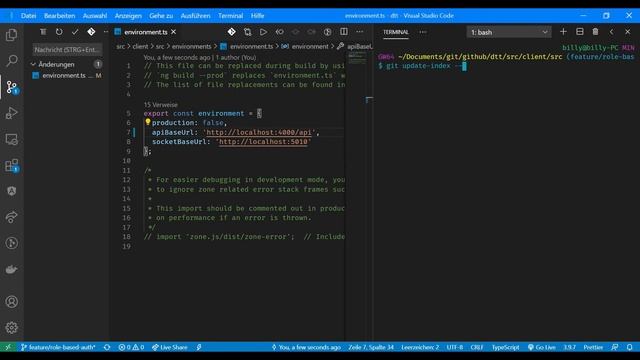The height and width of the screenshot is (360, 640).
Task: Toggle source control tree view icon
Action: (43, 32)
